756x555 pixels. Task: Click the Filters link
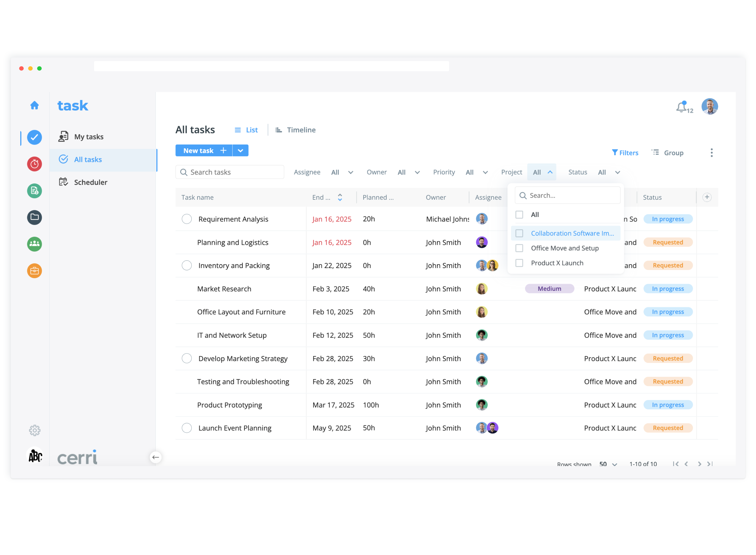point(625,153)
